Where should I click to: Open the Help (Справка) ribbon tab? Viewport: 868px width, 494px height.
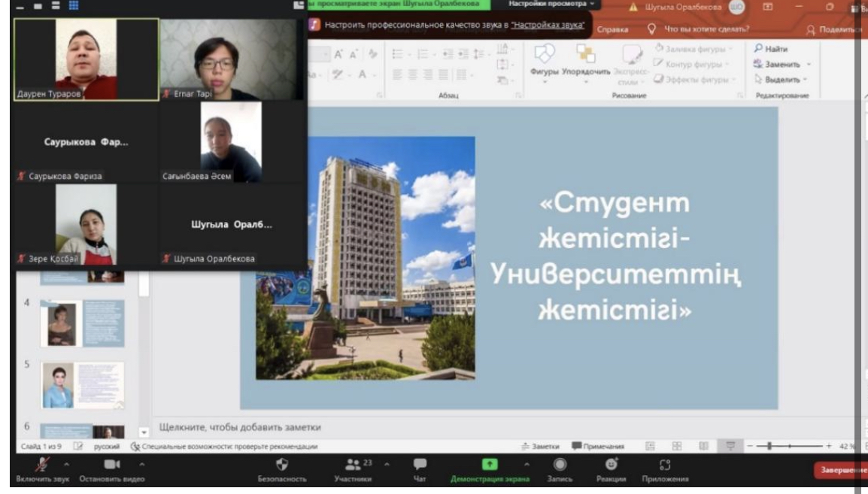tap(612, 29)
